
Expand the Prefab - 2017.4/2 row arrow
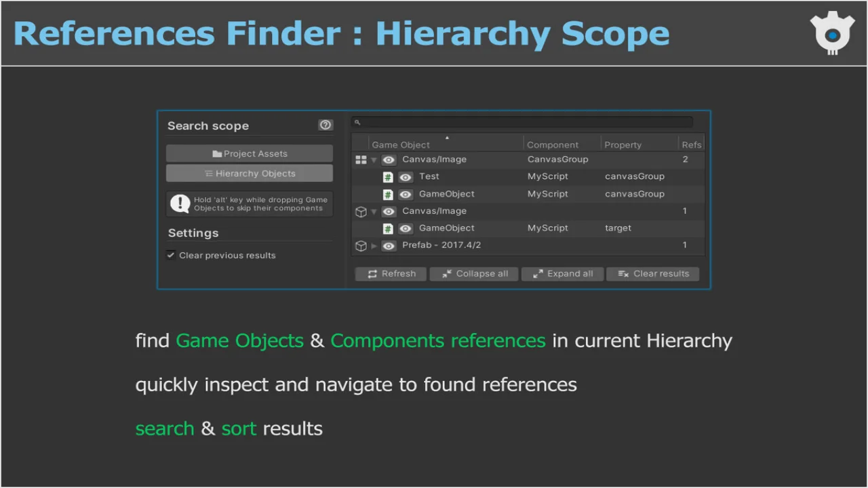[374, 246]
